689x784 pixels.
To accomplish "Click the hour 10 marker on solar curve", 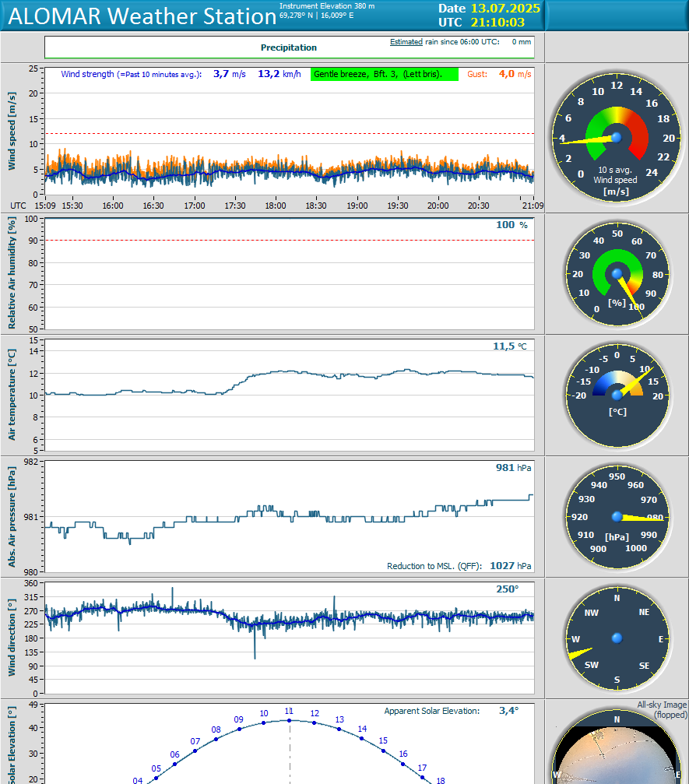I will point(264,722).
